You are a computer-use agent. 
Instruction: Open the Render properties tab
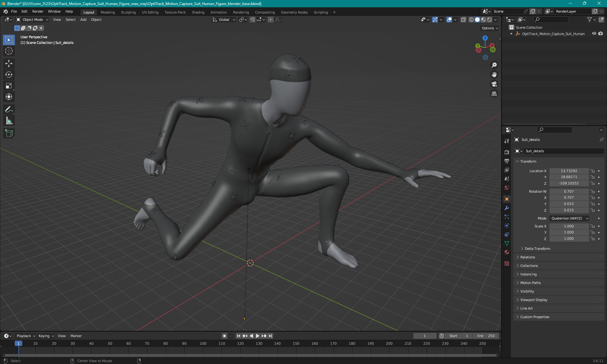(507, 152)
